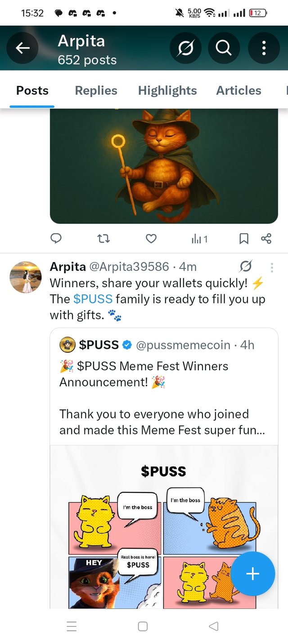Open the wizard cat image
The width and height of the screenshot is (288, 644).
click(164, 166)
